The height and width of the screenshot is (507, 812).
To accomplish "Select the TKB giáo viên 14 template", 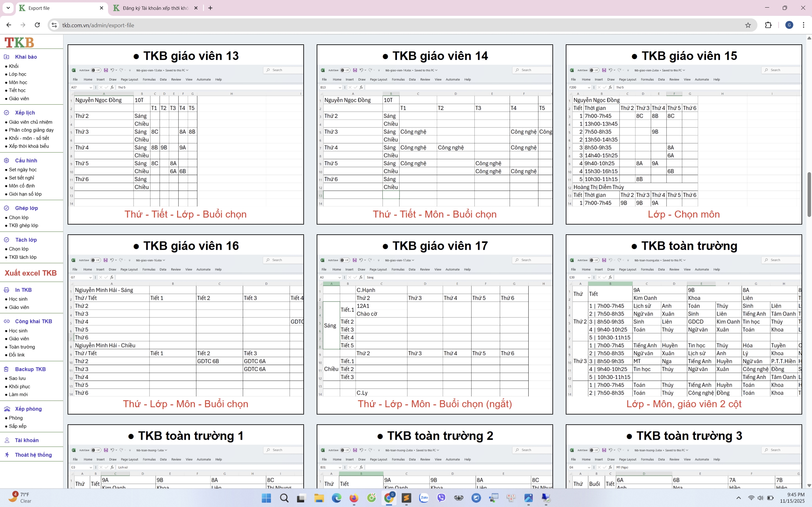I will (434, 134).
